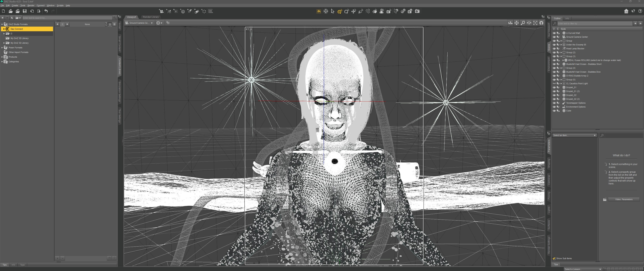Expand Under the Swamp 05 node
Viewport: 644px width, 271px height.
tap(561, 45)
